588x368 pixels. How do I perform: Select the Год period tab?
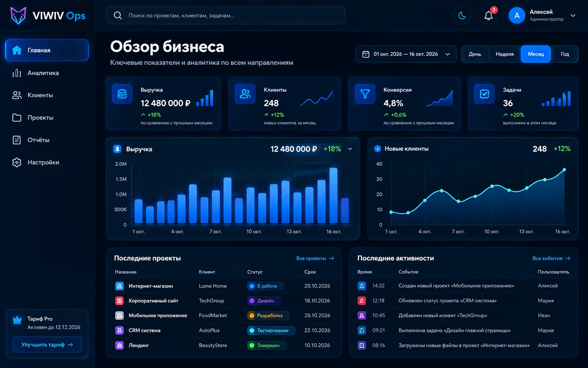tap(565, 54)
